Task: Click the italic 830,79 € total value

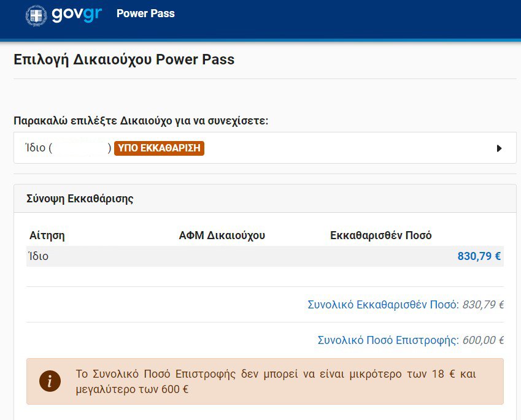Action: point(483,305)
